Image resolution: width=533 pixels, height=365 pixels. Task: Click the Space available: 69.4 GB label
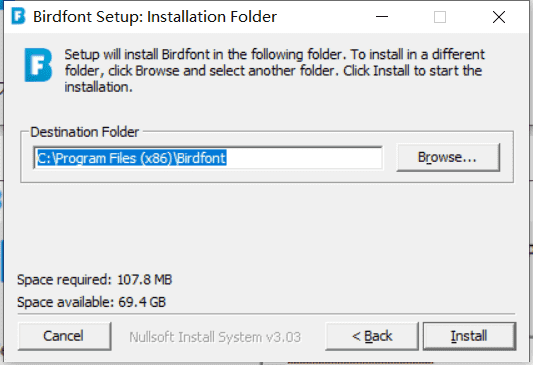(x=91, y=302)
